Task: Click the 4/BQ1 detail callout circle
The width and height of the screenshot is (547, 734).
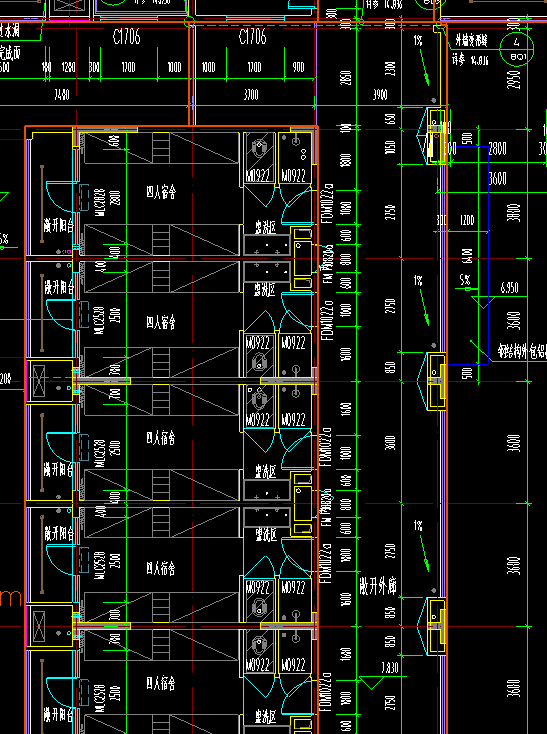Action: [517, 49]
